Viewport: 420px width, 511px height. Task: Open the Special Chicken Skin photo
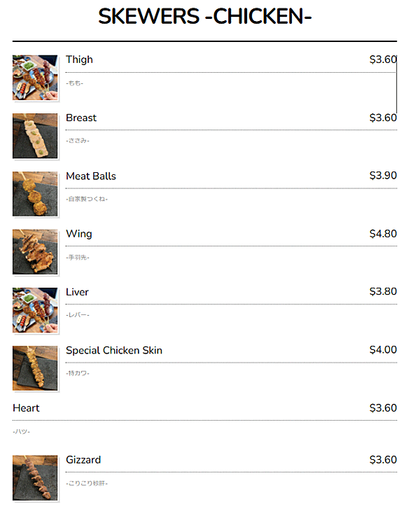coord(35,368)
